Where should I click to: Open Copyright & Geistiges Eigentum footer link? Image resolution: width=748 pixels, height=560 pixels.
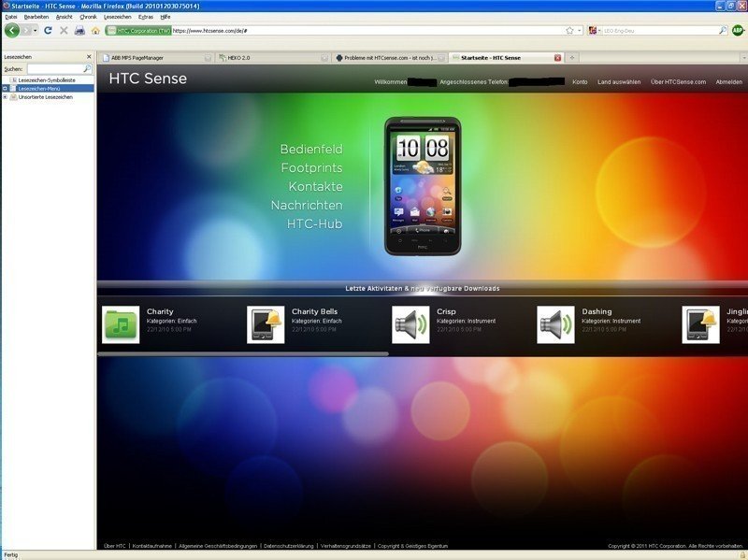[x=412, y=546]
